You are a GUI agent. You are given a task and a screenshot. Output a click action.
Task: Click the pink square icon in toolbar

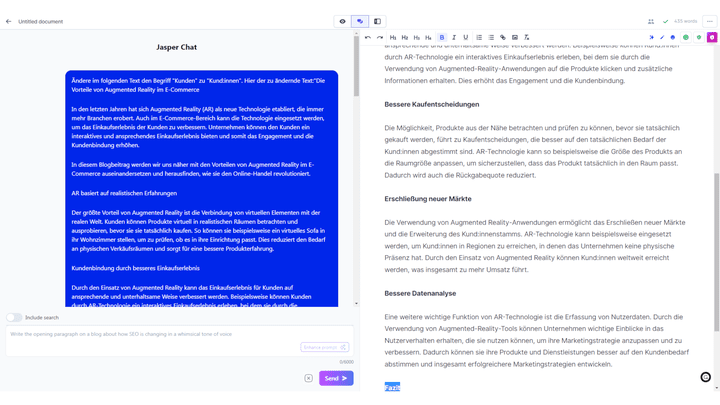[712, 37]
